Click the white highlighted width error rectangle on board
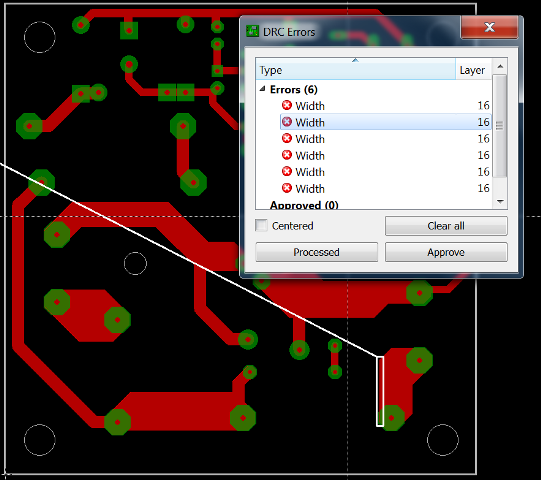 (x=380, y=391)
